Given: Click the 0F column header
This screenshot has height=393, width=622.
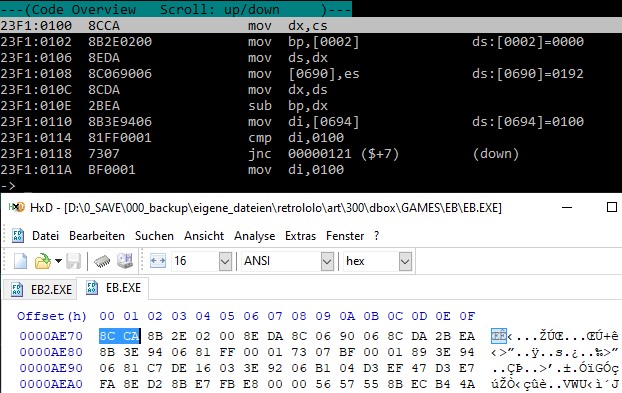Looking at the screenshot, I should [467, 316].
